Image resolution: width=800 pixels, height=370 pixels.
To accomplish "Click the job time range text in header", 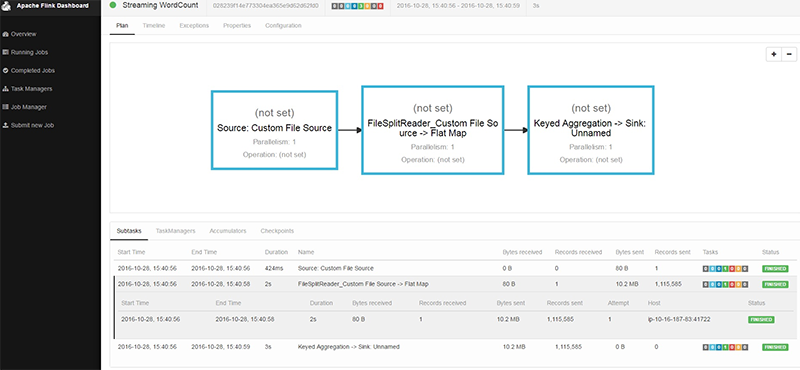I will [x=458, y=6].
